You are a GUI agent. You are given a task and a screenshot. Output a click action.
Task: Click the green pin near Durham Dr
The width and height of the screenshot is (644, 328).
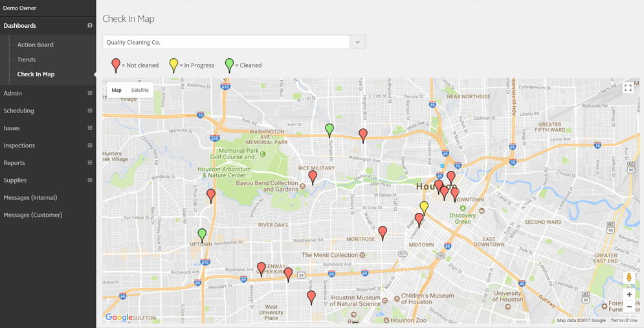click(329, 130)
